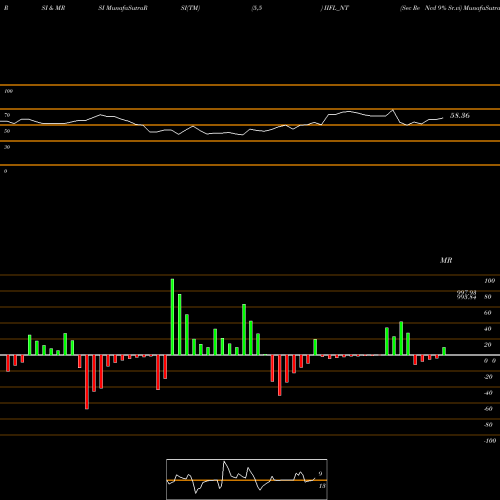Click the MR axis label -20

488,377
